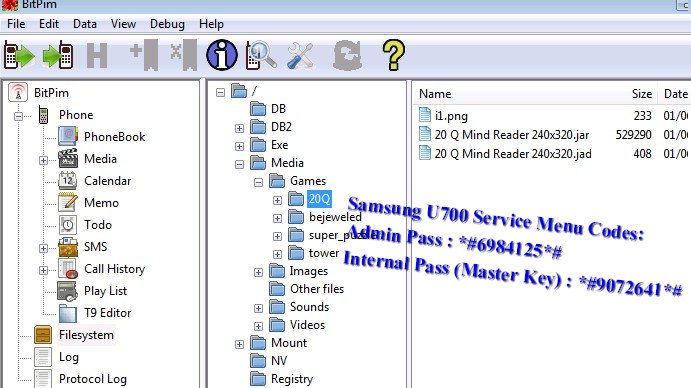This screenshot has width=691, height=388.
Task: Open the Play List icon
Action: click(68, 291)
